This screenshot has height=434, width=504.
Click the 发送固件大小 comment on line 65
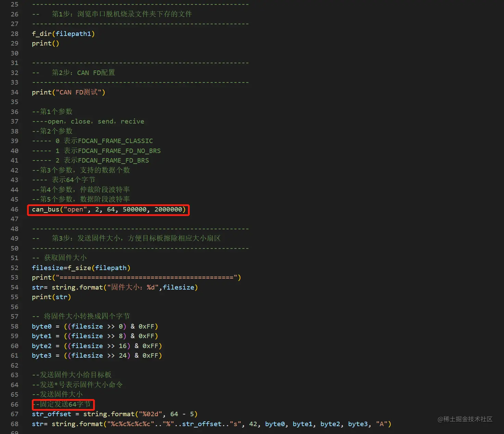57,394
